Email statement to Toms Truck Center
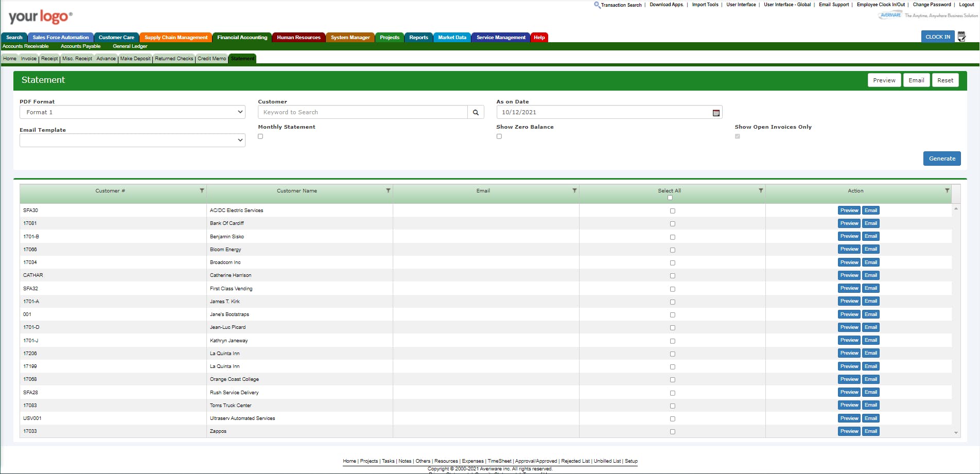Image resolution: width=980 pixels, height=474 pixels. (x=871, y=405)
